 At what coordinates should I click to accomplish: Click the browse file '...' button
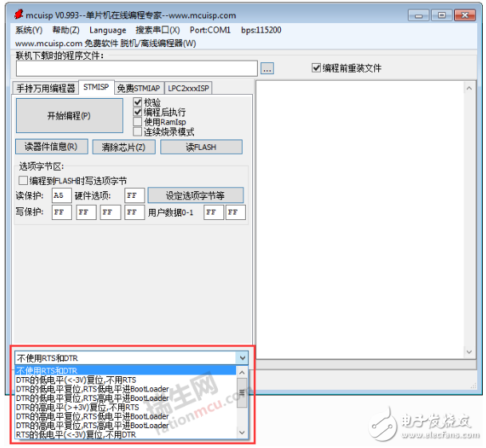[x=267, y=69]
